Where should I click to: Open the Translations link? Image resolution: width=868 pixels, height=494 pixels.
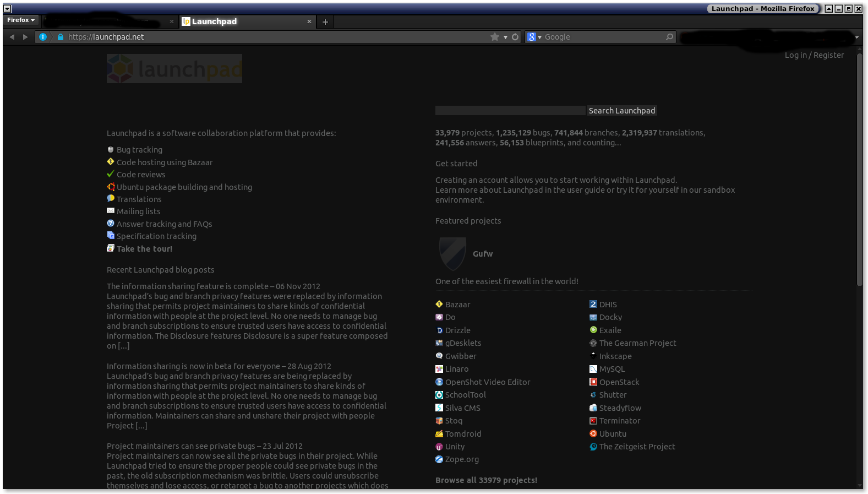139,199
